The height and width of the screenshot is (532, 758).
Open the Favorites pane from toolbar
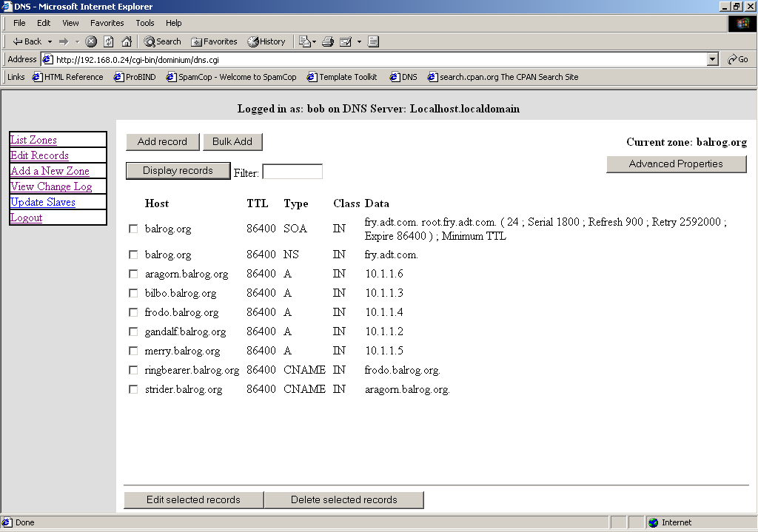[x=214, y=41]
